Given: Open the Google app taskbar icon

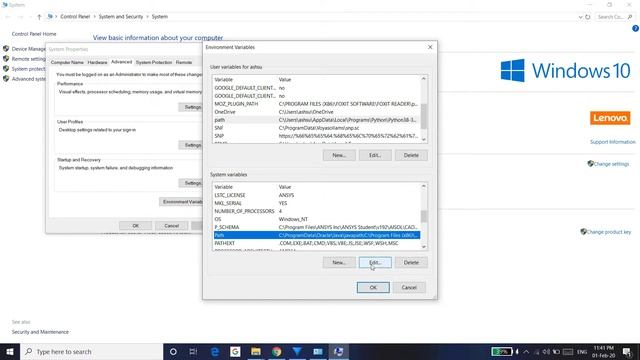Looking at the screenshot, I should point(235,351).
